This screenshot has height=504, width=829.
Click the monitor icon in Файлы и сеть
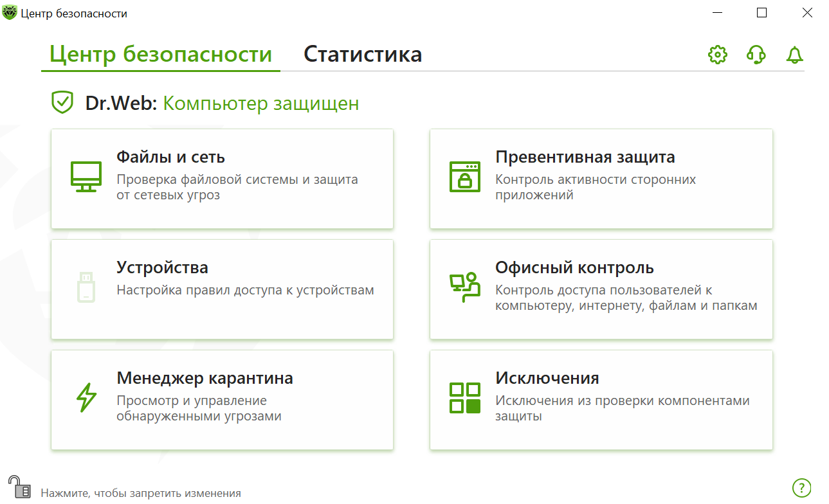86,177
